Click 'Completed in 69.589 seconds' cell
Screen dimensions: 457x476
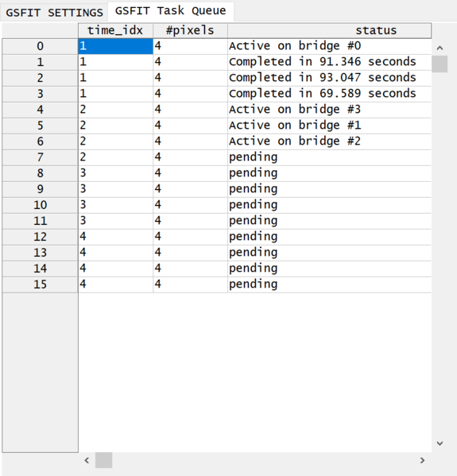[x=330, y=94]
